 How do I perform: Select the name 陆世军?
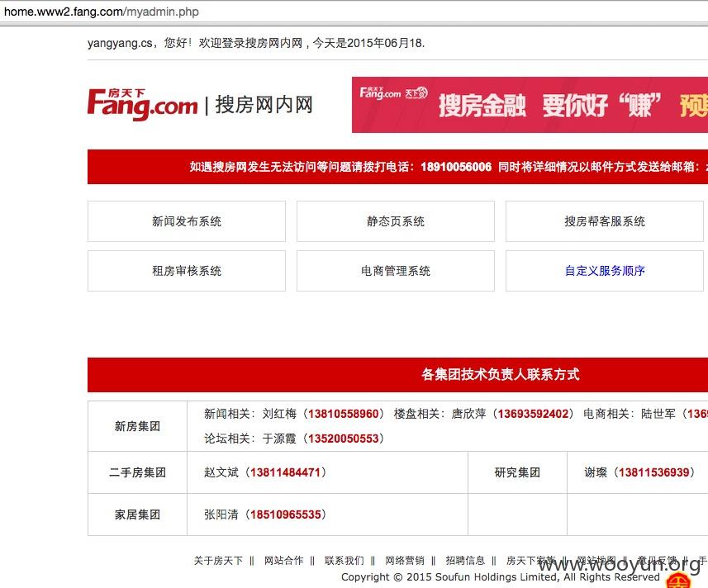click(x=658, y=414)
